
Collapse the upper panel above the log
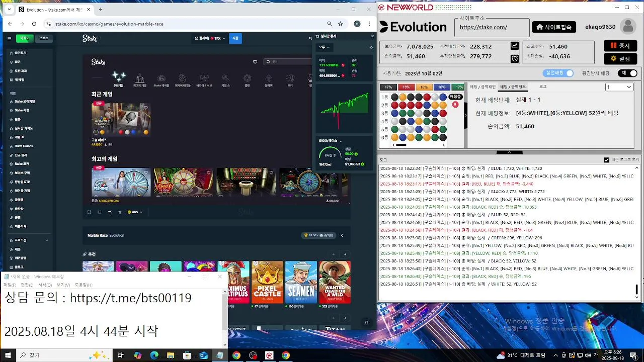point(509,152)
